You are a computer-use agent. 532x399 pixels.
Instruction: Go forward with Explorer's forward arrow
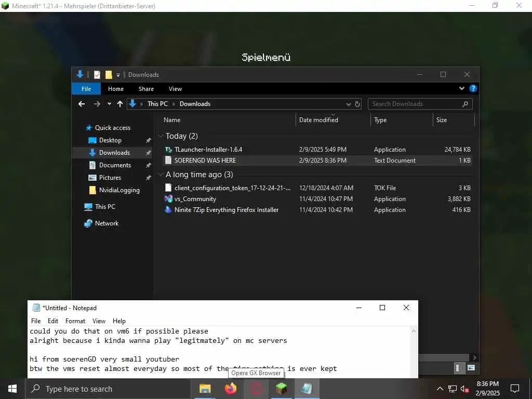pyautogui.click(x=97, y=104)
